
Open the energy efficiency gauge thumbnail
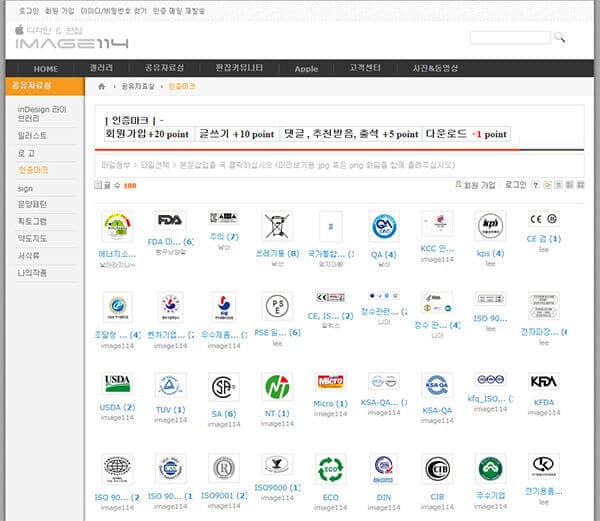tap(117, 226)
